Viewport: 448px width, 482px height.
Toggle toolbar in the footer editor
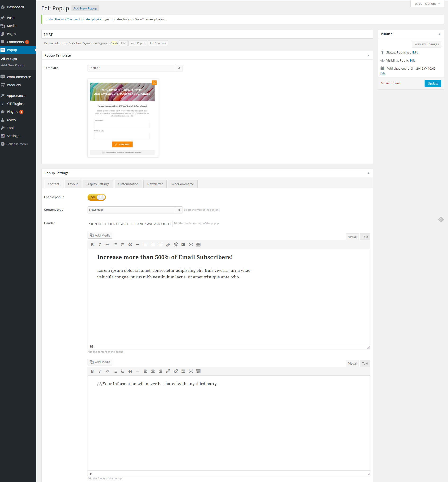coord(198,371)
